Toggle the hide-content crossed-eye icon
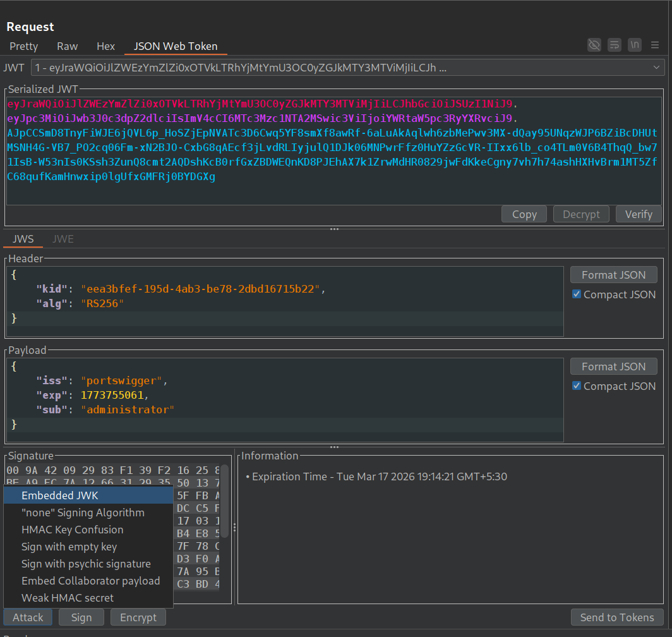This screenshot has height=637, width=672. pos(594,45)
